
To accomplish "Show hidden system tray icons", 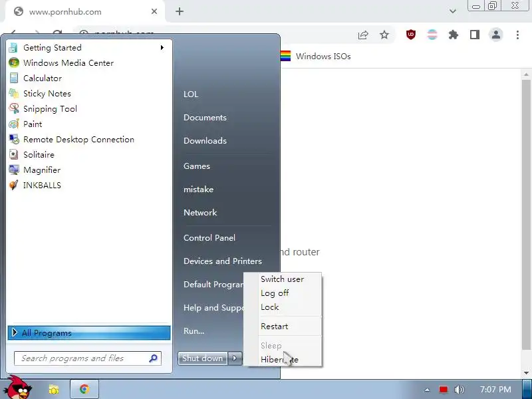I will [x=427, y=390].
